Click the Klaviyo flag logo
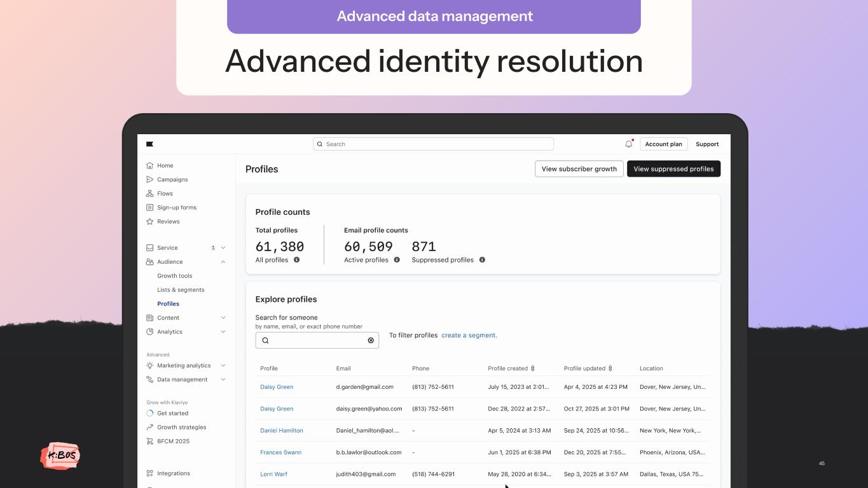 pos(150,144)
